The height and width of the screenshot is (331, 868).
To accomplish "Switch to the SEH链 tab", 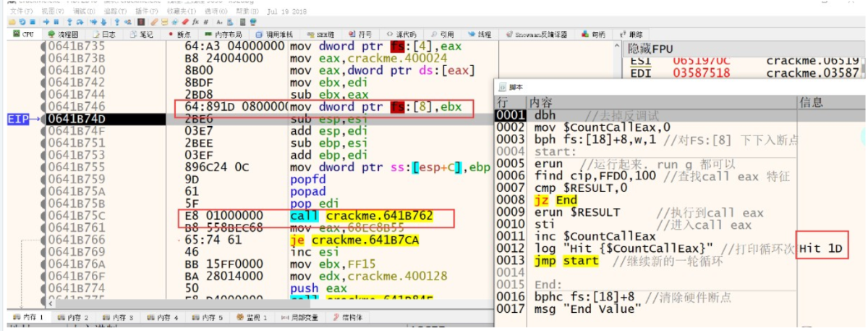I will tap(319, 34).
